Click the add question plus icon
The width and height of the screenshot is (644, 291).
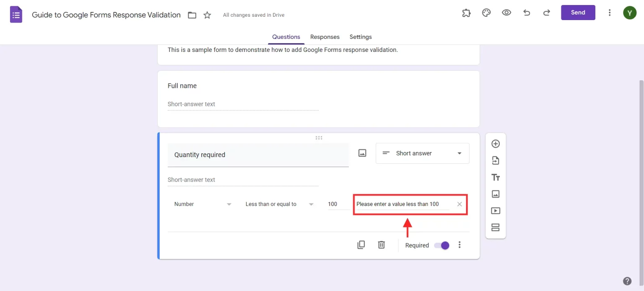coord(496,144)
